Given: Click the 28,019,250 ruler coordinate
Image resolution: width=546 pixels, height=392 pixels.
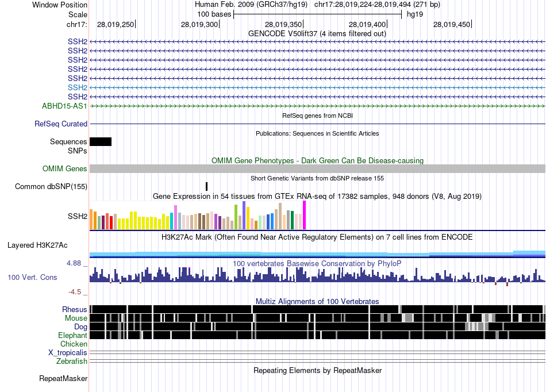Looking at the screenshot, I should coord(116,24).
